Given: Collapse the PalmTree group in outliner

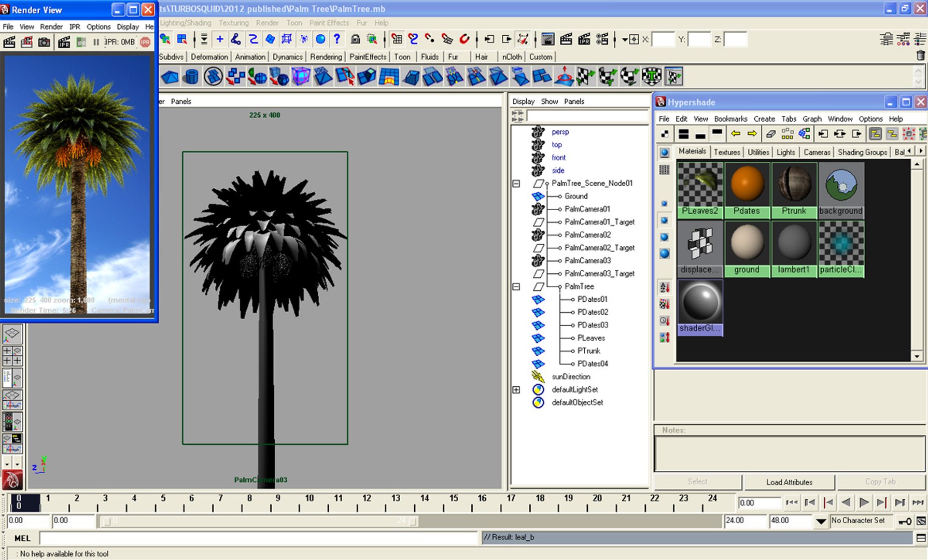Looking at the screenshot, I should [516, 287].
